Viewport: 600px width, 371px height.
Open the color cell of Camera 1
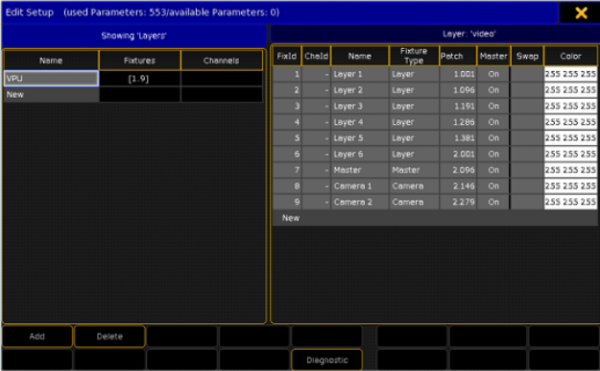(x=570, y=186)
